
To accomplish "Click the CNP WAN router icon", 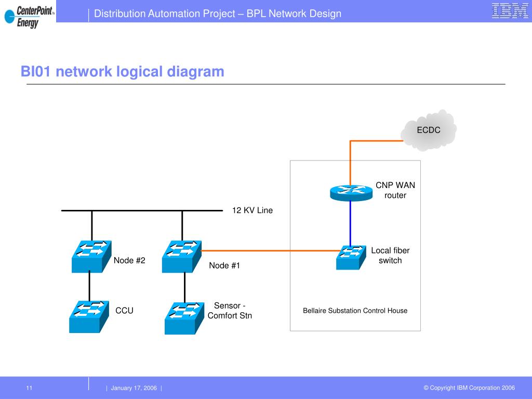I will coord(351,193).
